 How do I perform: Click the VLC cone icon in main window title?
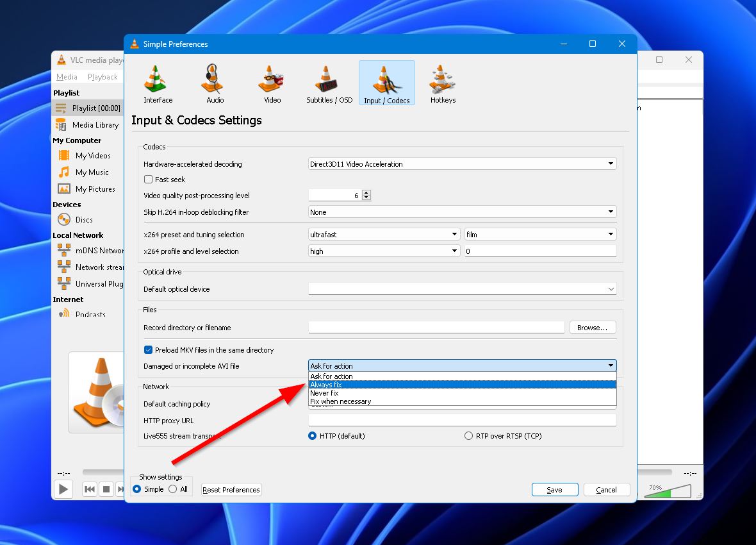62,60
